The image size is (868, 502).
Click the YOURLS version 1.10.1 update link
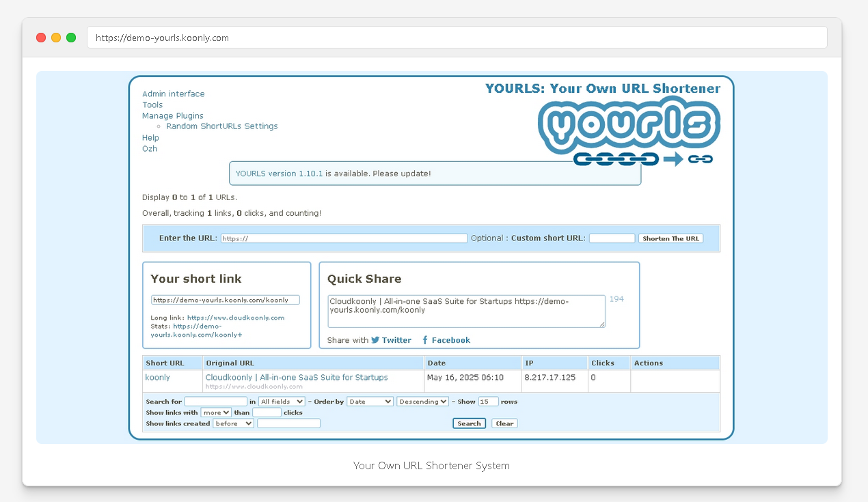tap(280, 173)
